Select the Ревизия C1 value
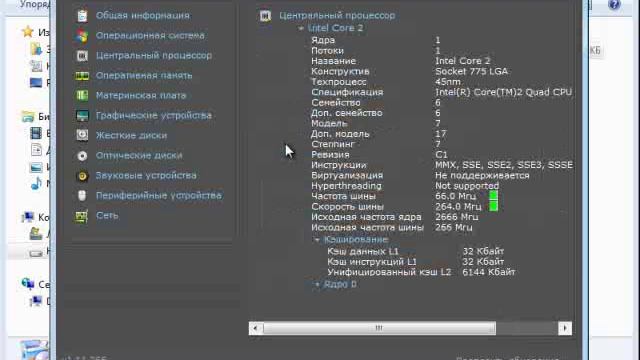The image size is (640, 360). click(x=441, y=155)
